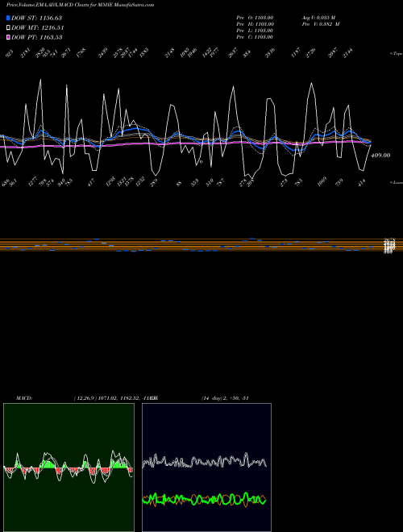The image size is (403, 532).
Task: Click the blue DOW ST legend swatch
Action: (x=8, y=18)
